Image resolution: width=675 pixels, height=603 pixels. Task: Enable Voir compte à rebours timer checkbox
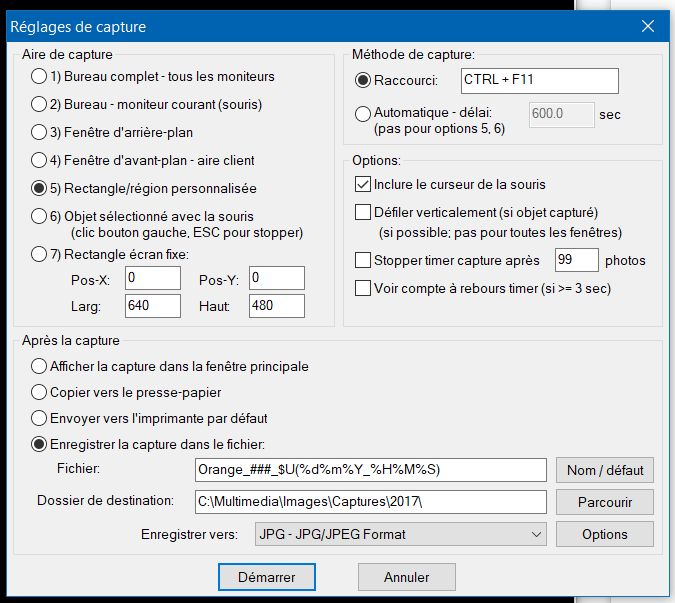point(363,288)
